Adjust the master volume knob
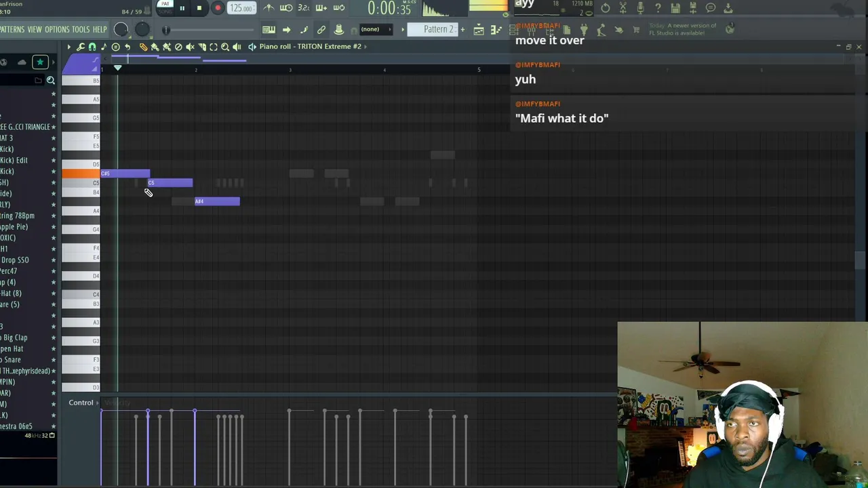Screen dimensions: 868x488 pos(121,29)
